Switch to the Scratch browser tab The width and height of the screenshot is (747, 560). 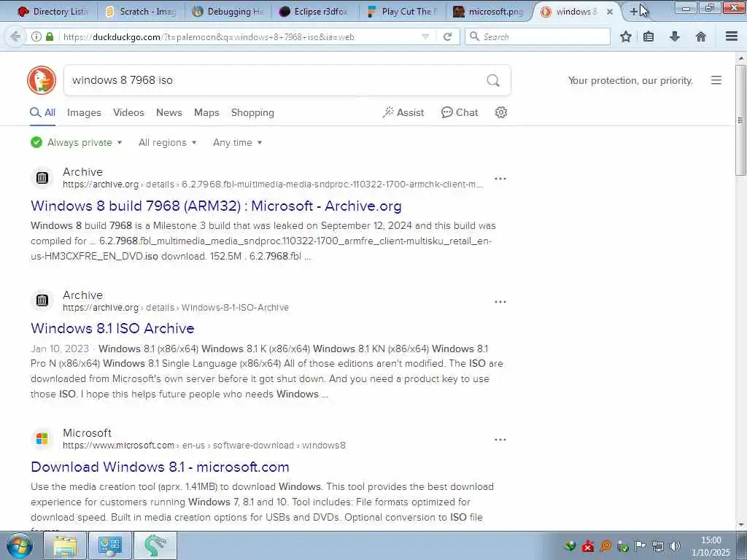(141, 12)
